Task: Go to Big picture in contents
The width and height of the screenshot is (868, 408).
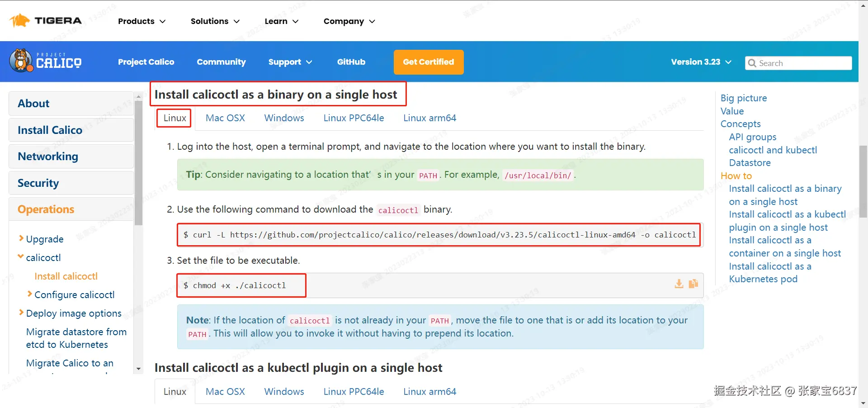Action: coord(744,98)
